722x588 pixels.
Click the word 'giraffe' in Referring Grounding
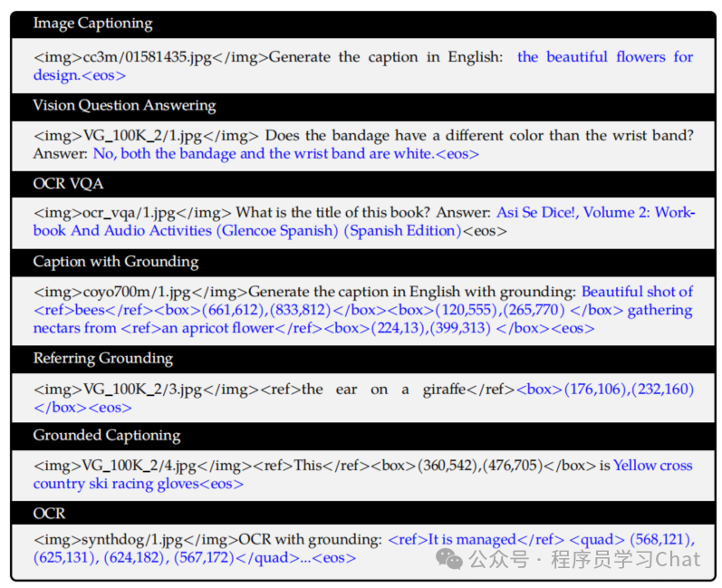445,390
